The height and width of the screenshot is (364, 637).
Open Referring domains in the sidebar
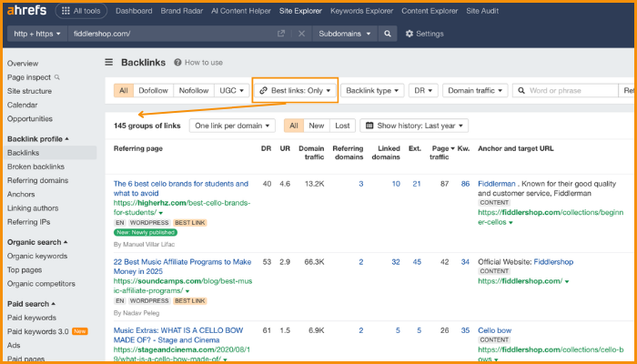[38, 180]
